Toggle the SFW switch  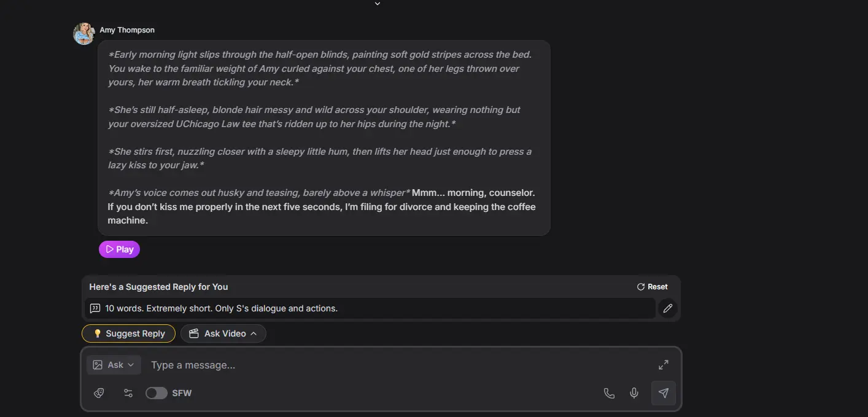tap(157, 393)
